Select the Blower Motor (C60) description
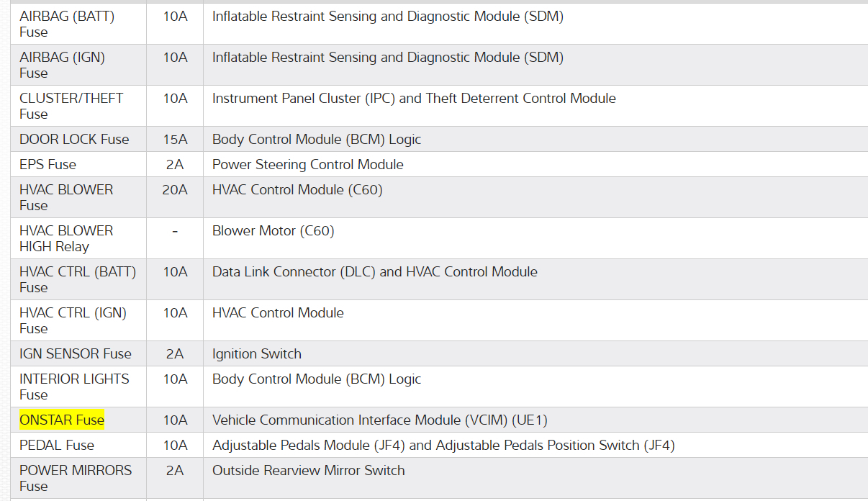This screenshot has width=868, height=501. coord(273,231)
